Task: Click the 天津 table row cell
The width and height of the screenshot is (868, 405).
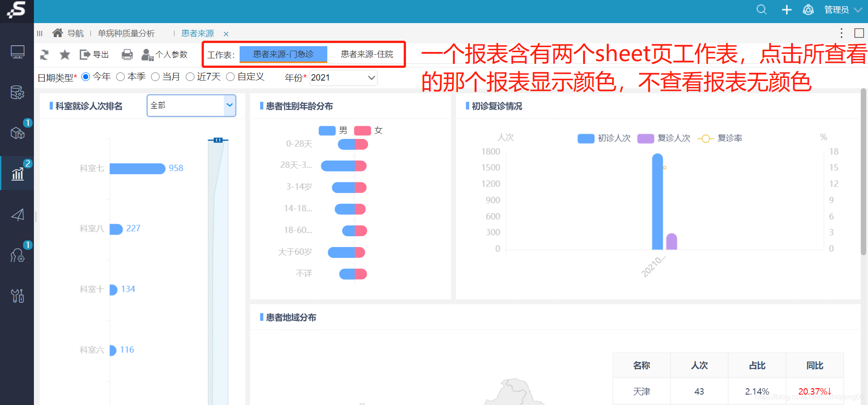Action: (642, 391)
